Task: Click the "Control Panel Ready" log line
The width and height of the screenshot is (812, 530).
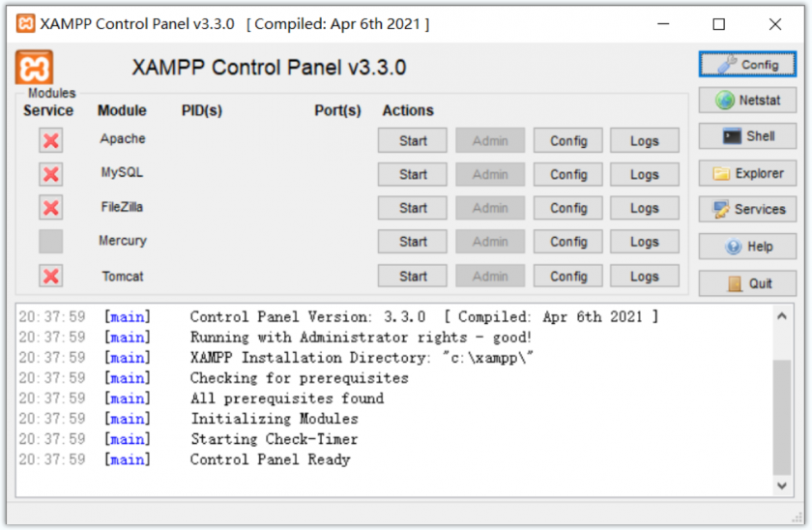Action: (x=270, y=459)
